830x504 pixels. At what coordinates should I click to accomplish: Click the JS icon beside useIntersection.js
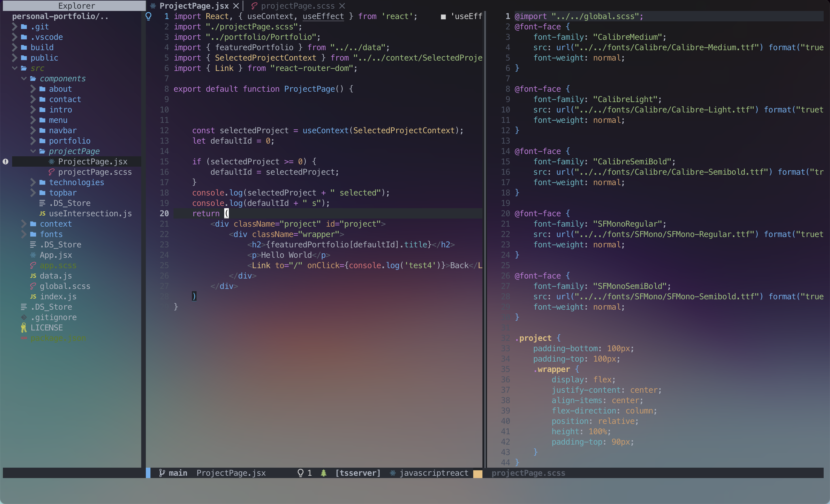click(x=42, y=214)
